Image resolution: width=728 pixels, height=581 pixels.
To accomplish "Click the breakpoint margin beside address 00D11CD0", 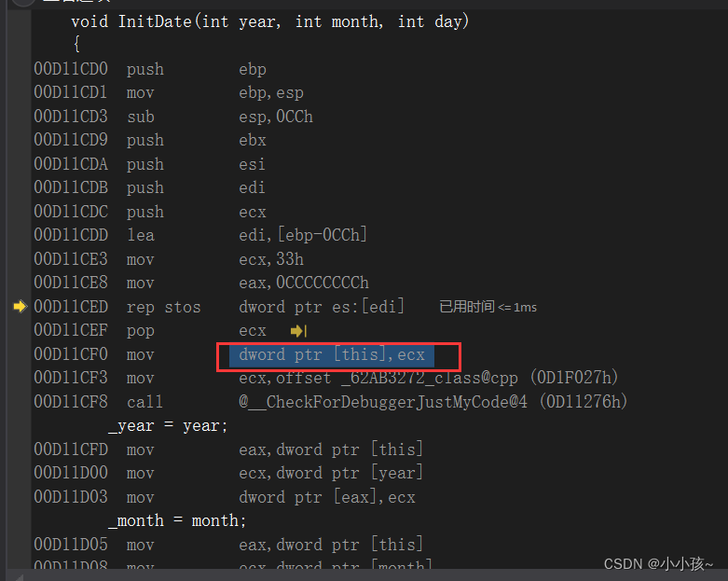I will point(20,69).
